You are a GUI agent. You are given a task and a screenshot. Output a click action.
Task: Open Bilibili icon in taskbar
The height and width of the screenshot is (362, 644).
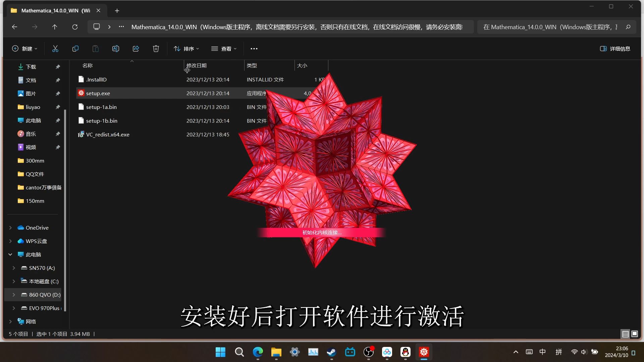[350, 352]
